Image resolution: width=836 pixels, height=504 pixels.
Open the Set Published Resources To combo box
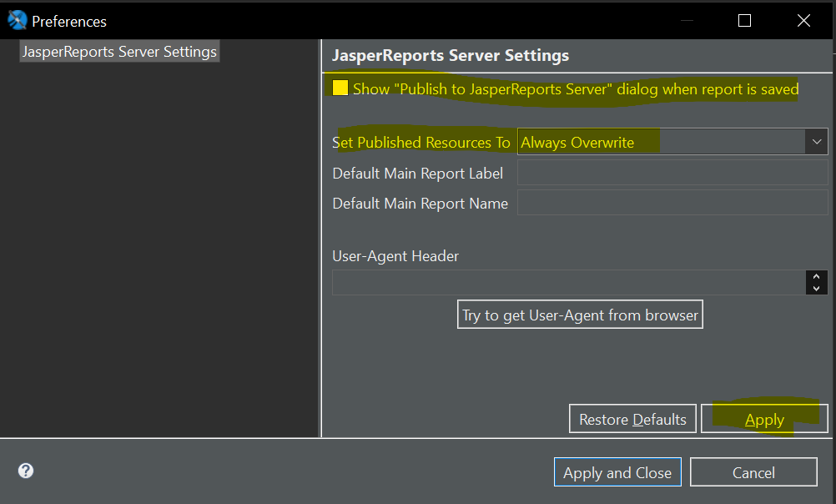(663, 142)
